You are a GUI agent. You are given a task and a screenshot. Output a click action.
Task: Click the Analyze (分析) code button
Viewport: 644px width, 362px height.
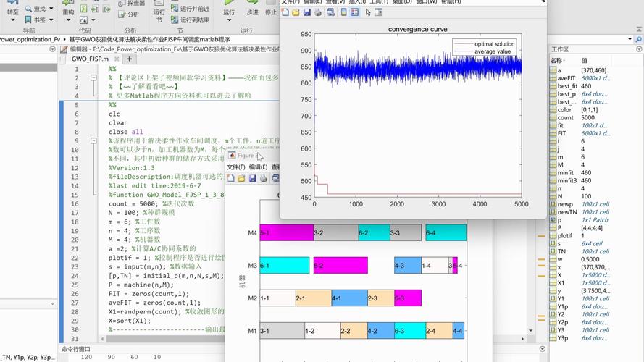(129, 14)
